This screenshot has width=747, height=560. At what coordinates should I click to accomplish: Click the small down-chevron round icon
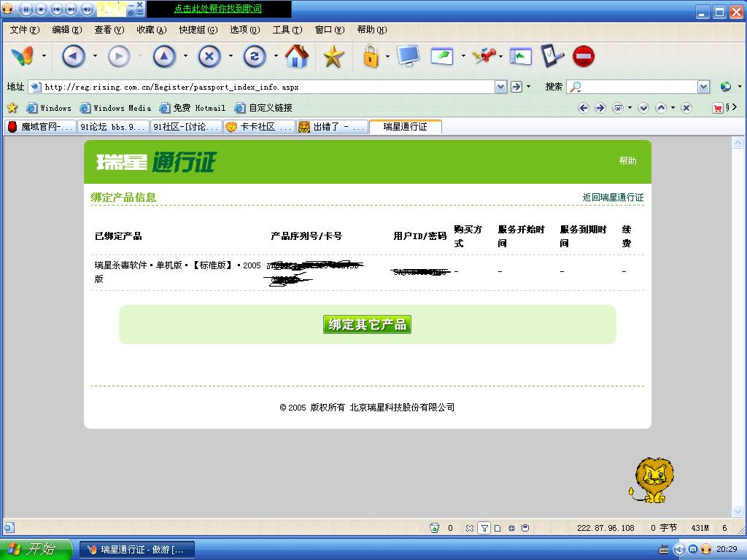643,108
